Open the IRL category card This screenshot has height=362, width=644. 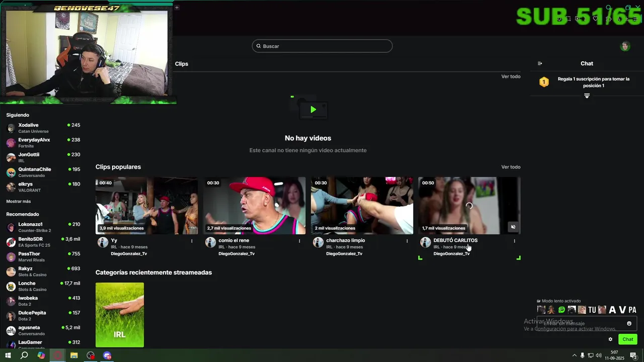point(120,315)
